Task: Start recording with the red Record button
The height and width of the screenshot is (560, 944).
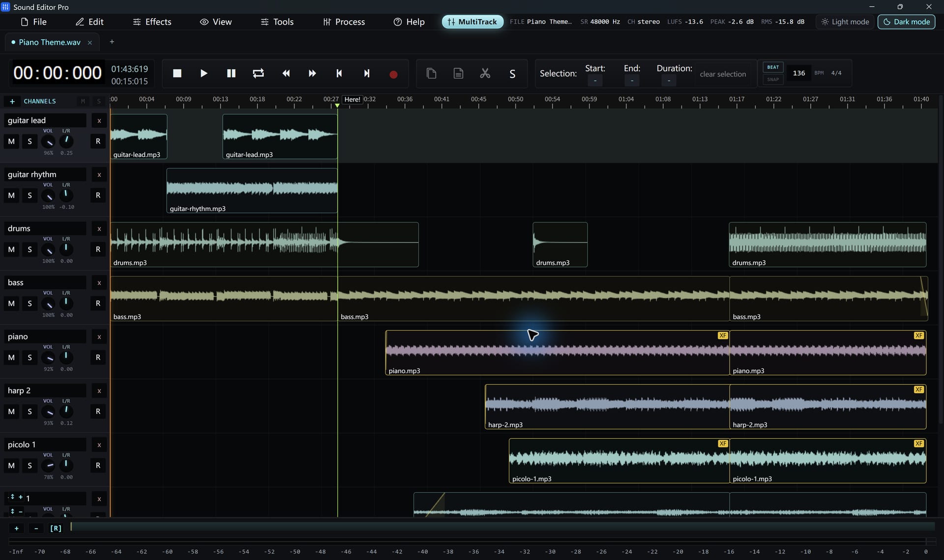Action: 393,74
